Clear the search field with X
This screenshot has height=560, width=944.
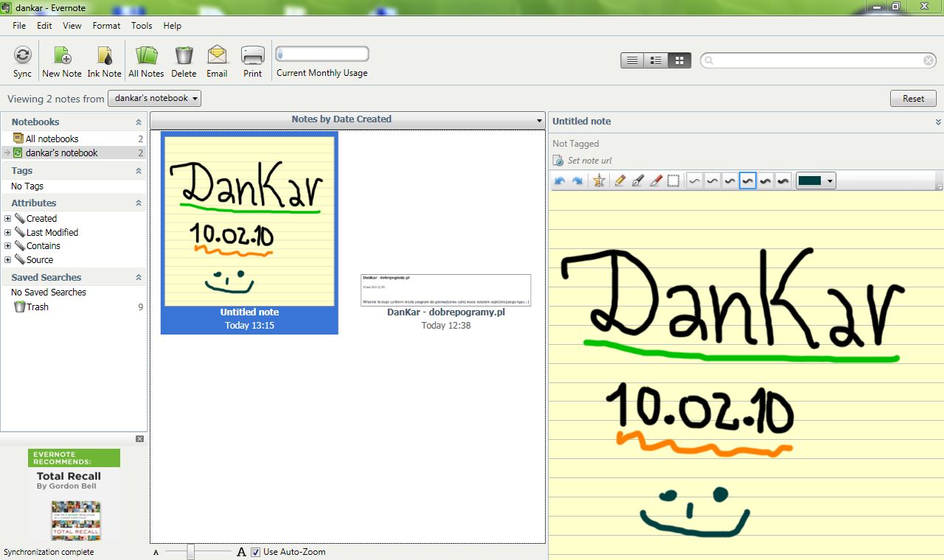point(929,60)
